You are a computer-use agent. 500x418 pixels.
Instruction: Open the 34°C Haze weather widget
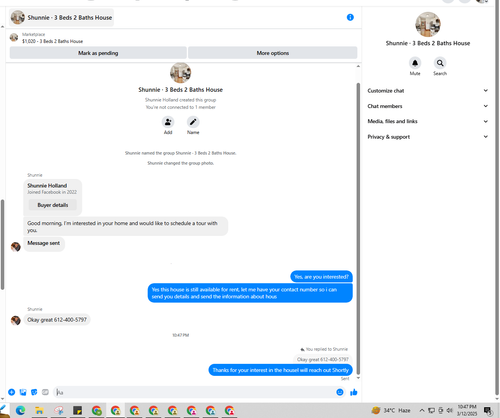391,410
